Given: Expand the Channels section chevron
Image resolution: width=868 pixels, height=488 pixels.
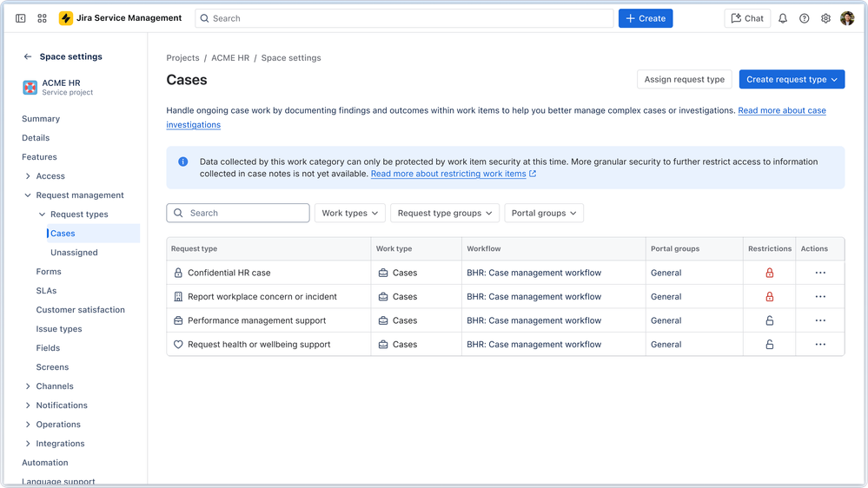Looking at the screenshot, I should click(28, 386).
